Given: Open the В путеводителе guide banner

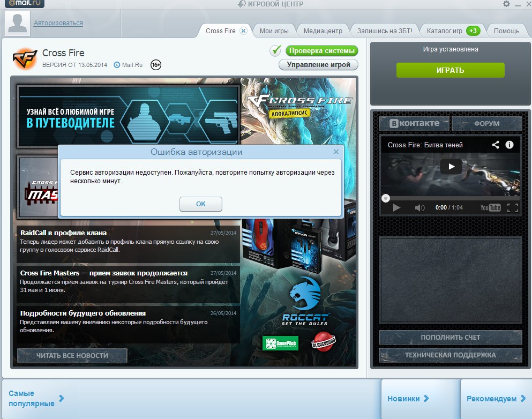Looking at the screenshot, I should (x=129, y=116).
